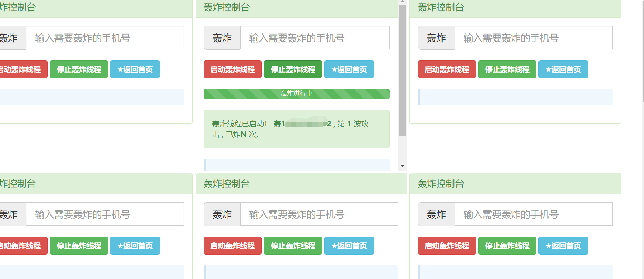
Task: Focus the phone number field in the top-middle panel
Action: (x=314, y=38)
